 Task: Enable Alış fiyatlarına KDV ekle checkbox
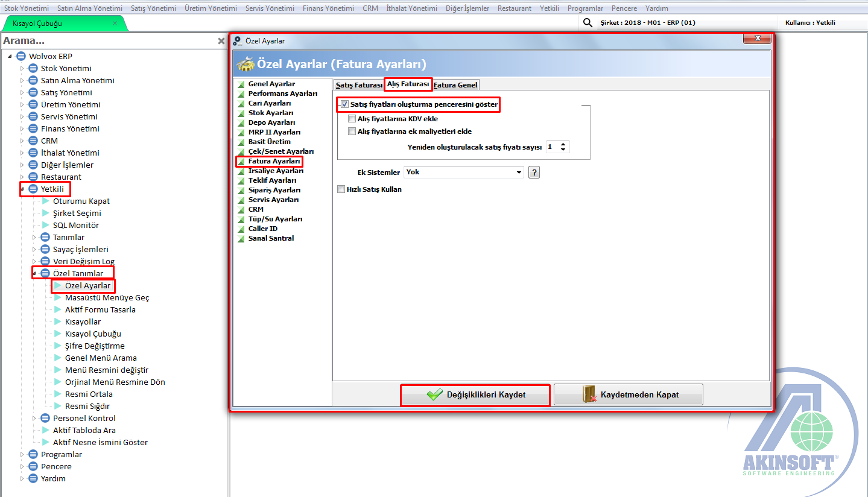352,119
